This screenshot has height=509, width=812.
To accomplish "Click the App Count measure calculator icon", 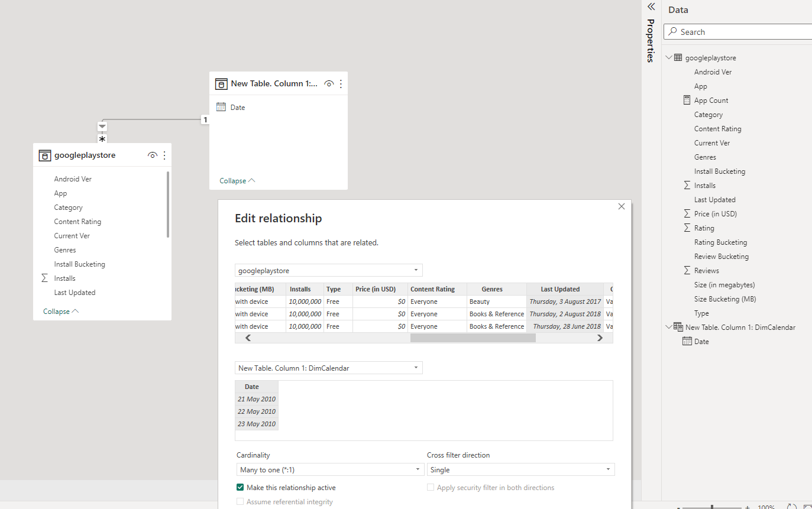I will (687, 100).
